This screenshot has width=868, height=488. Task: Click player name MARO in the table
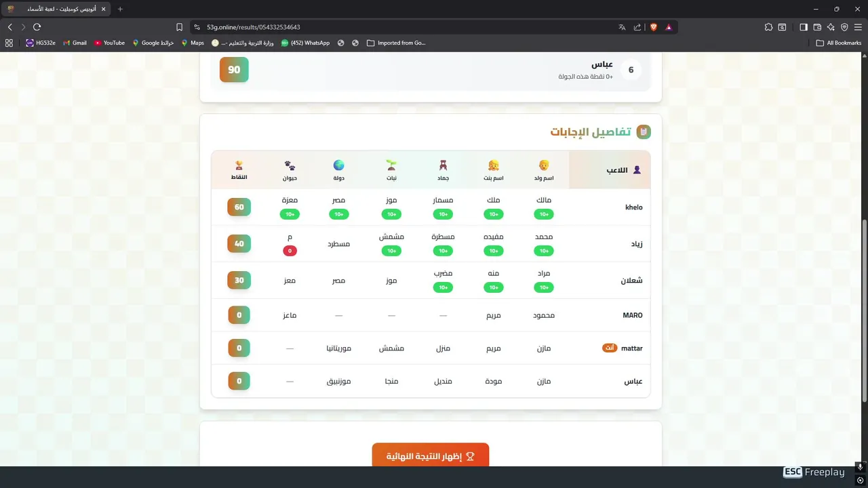[633, 315]
